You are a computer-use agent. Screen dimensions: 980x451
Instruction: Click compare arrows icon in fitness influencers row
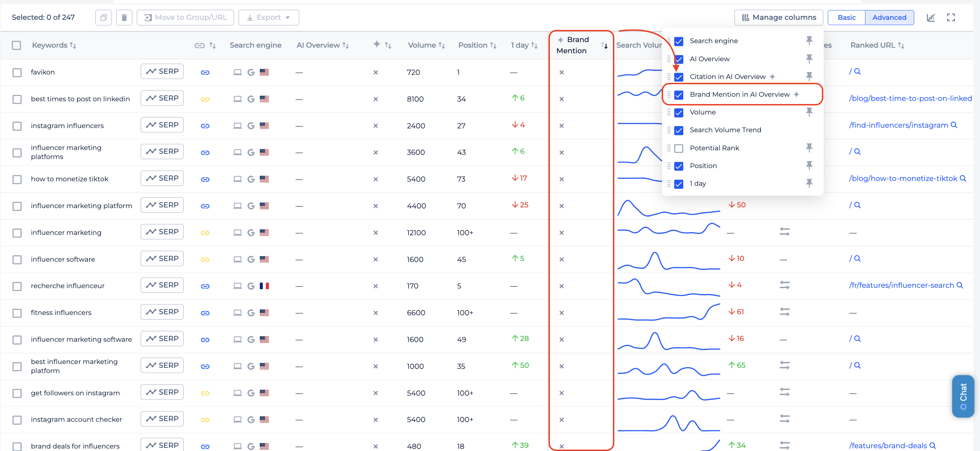785,312
